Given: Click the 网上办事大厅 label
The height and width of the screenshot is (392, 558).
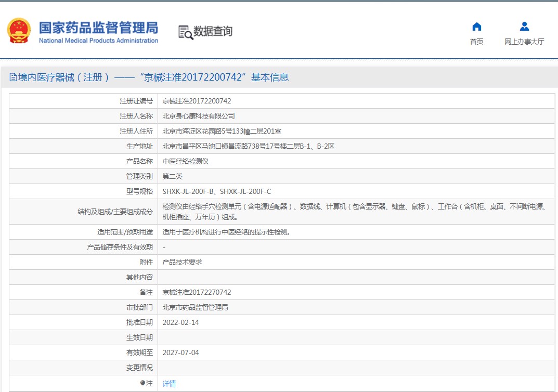Looking at the screenshot, I should 524,42.
